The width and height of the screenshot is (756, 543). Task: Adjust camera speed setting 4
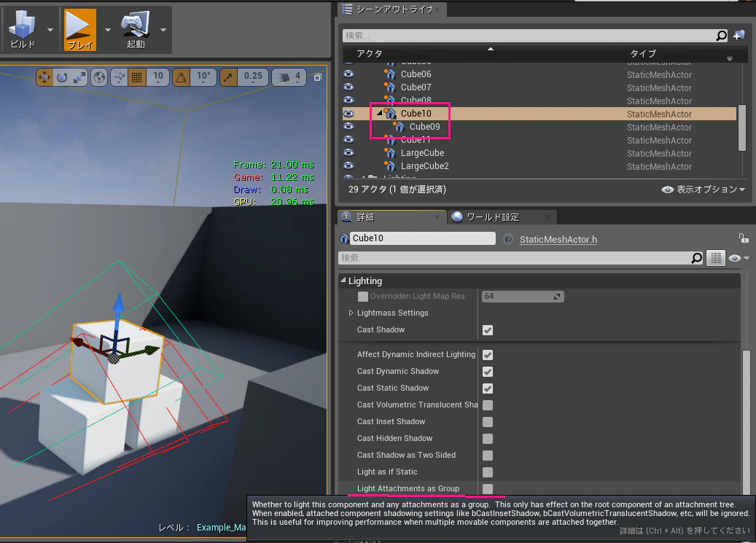[289, 77]
